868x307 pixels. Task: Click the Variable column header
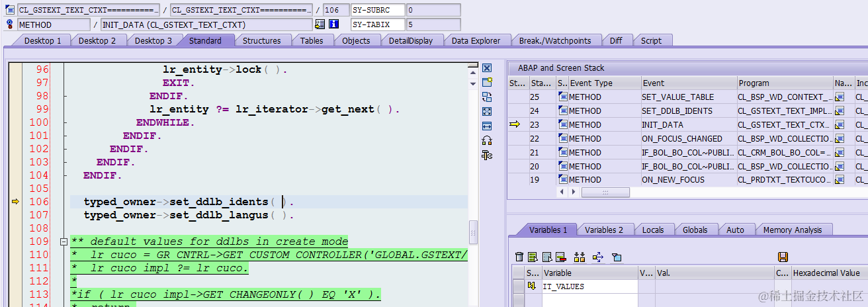(x=589, y=273)
